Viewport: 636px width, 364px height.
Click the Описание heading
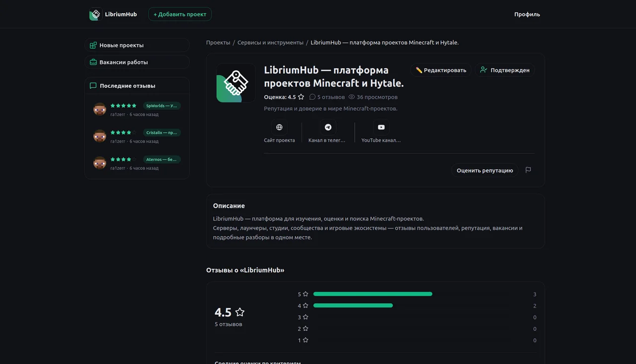pos(229,206)
